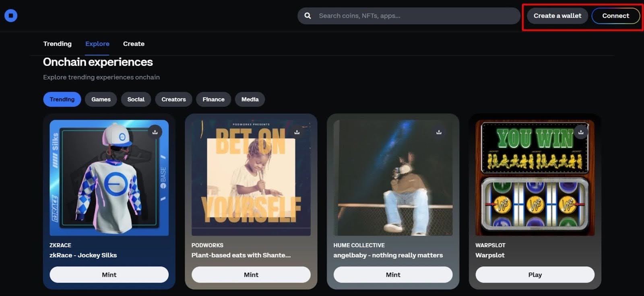Switch to the Explore tab
644x296 pixels.
97,44
